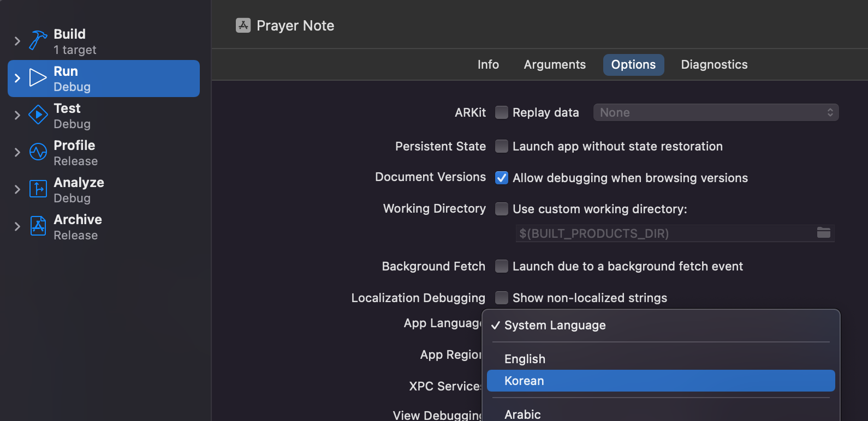Click the Background Fetch label
Viewport: 868px width, 421px height.
tap(433, 266)
